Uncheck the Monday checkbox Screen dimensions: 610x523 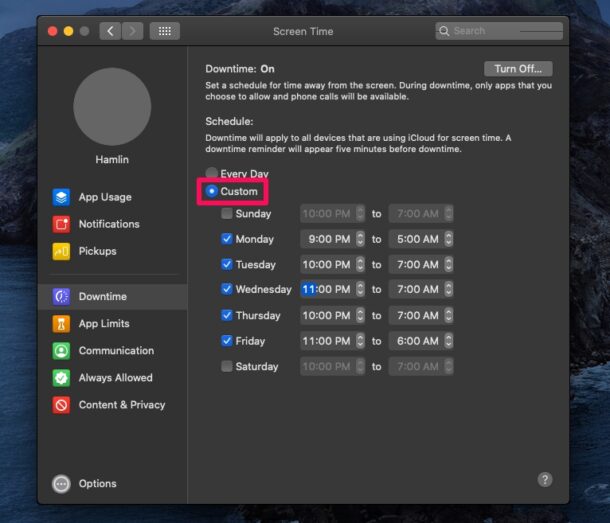226,239
